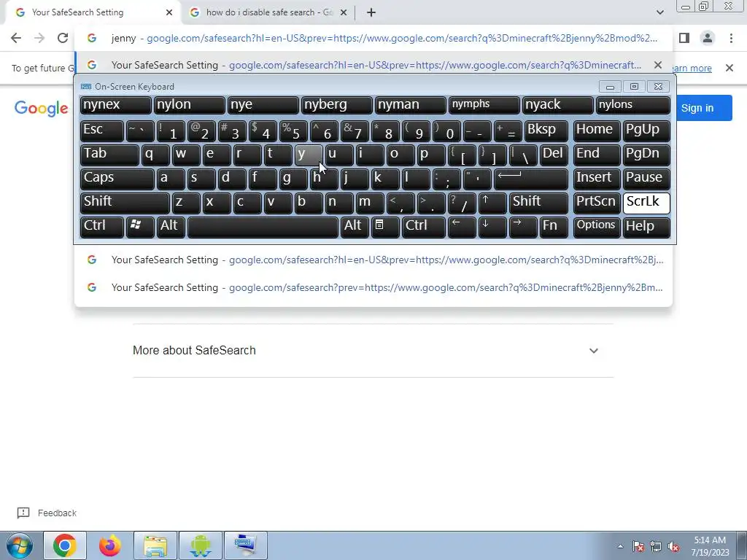Choose the 'nylon' word prediction
Image resolution: width=747 pixels, height=560 pixels.
click(190, 105)
